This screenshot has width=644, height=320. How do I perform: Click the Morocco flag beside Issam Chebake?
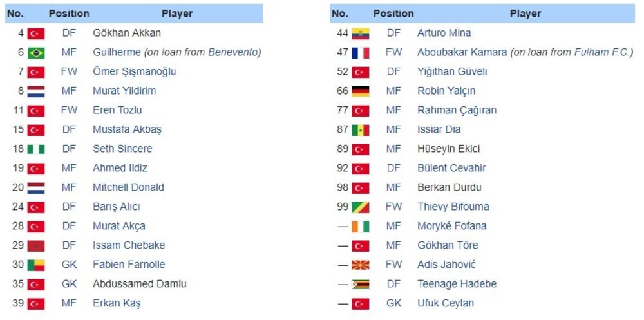[36, 246]
